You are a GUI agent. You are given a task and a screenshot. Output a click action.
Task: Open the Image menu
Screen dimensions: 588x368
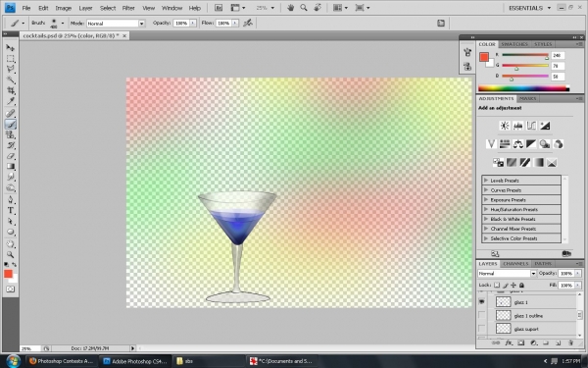pyautogui.click(x=64, y=8)
